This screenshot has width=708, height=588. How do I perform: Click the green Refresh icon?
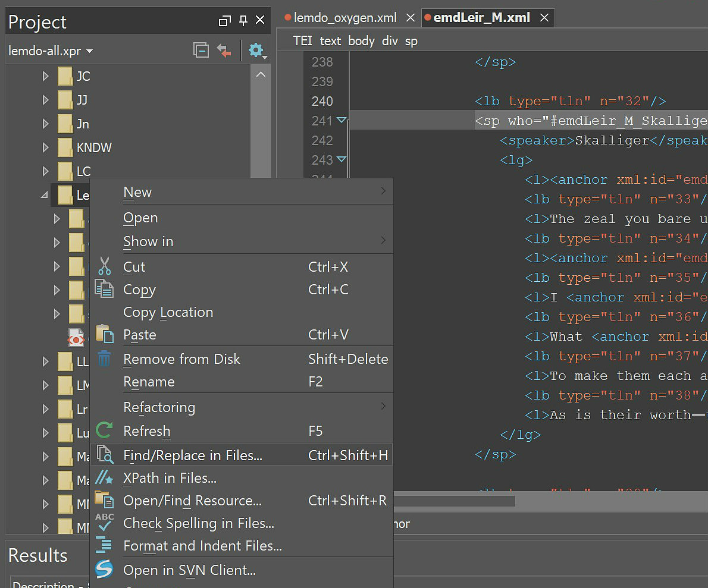[x=105, y=430]
